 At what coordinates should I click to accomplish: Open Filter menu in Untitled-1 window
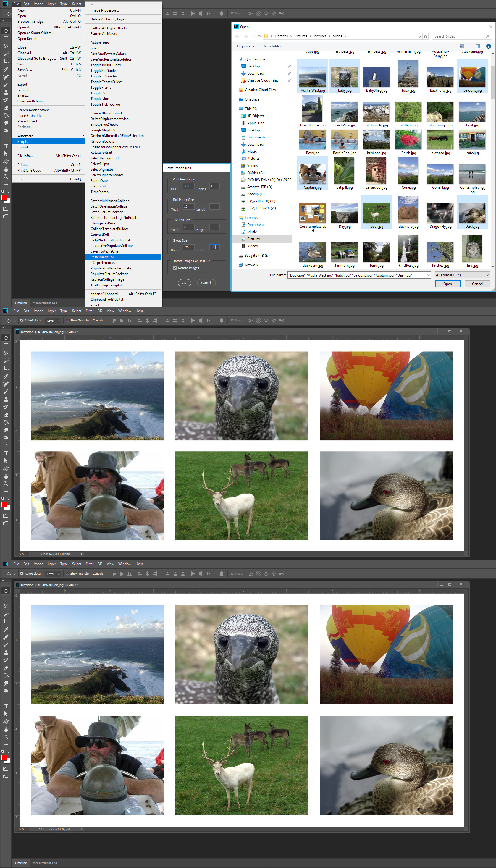[90, 311]
